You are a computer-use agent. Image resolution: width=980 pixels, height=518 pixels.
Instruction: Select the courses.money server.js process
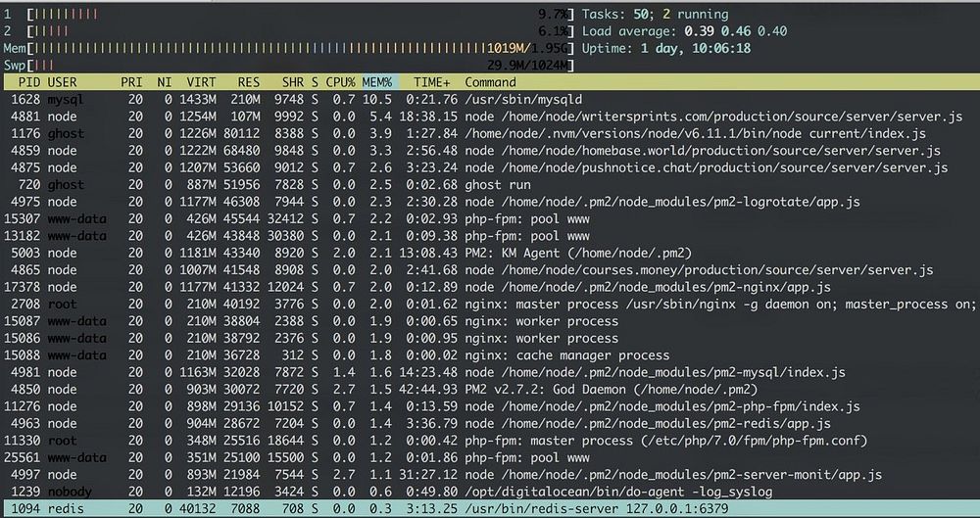pos(490,270)
